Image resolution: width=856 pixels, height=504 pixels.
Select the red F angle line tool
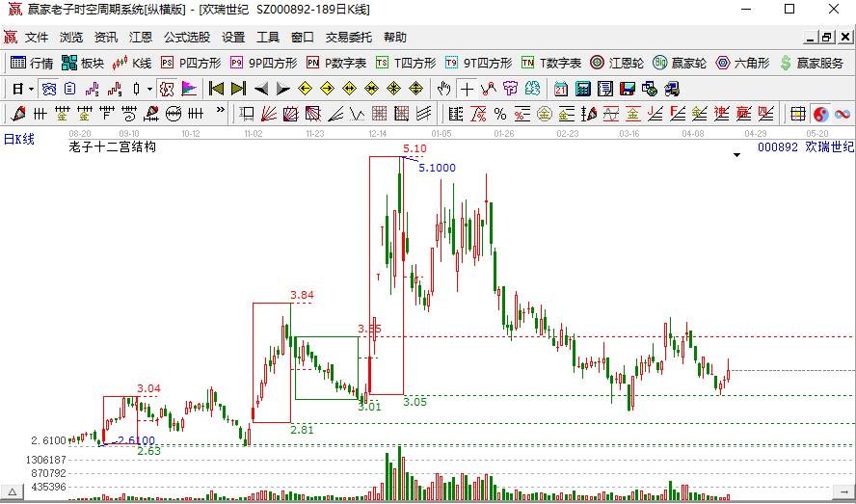pos(677,114)
